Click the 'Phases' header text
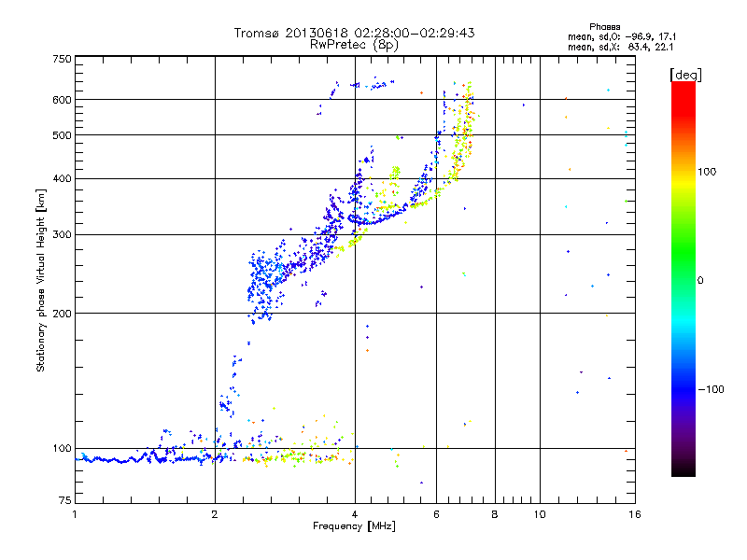This screenshot has height=560, width=747. 604,27
